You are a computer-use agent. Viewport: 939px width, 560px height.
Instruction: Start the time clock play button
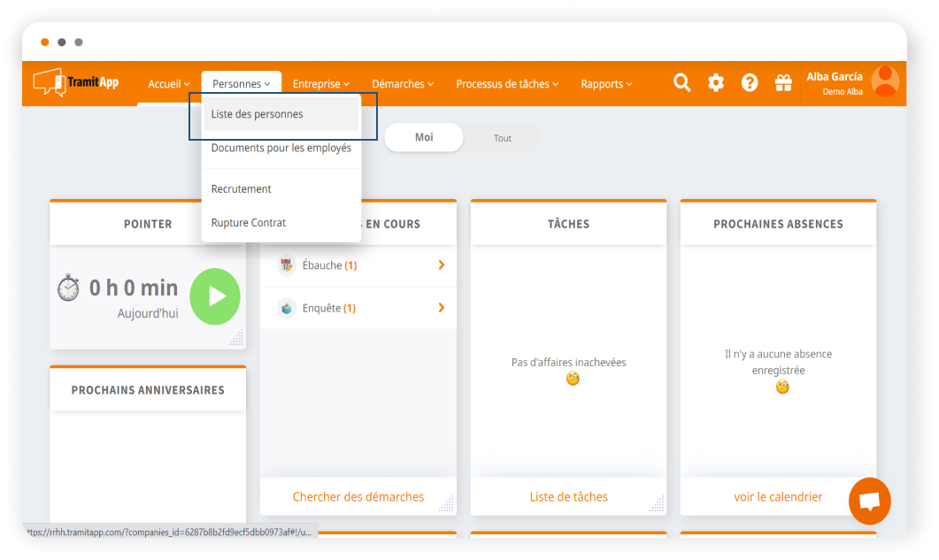215,296
